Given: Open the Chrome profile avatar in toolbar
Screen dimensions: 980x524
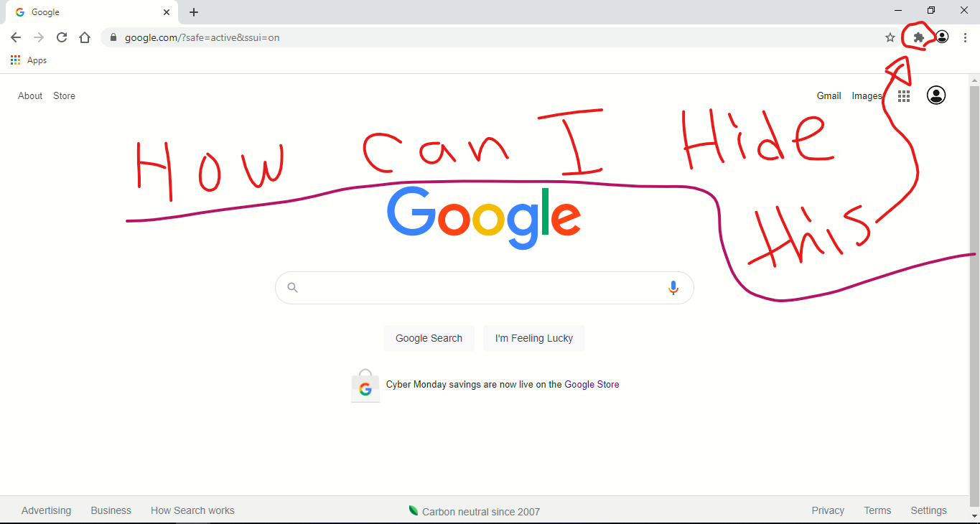Looking at the screenshot, I should click(x=942, y=37).
